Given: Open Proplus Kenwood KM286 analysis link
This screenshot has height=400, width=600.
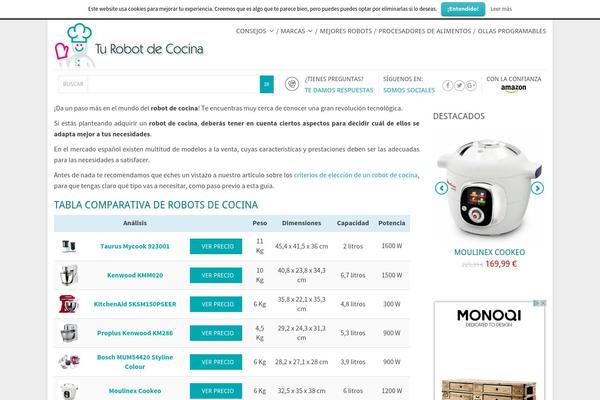Looking at the screenshot, I should pos(135,333).
